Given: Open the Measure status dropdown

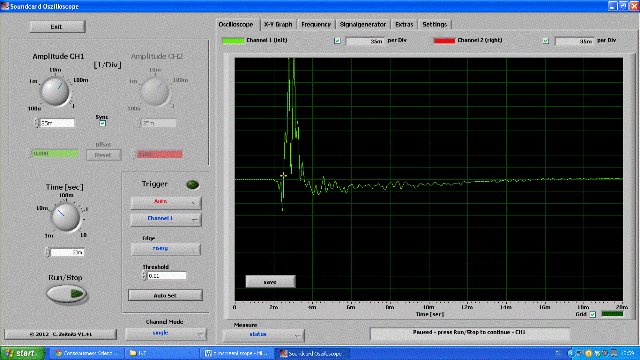Looking at the screenshot, I should coord(264,335).
